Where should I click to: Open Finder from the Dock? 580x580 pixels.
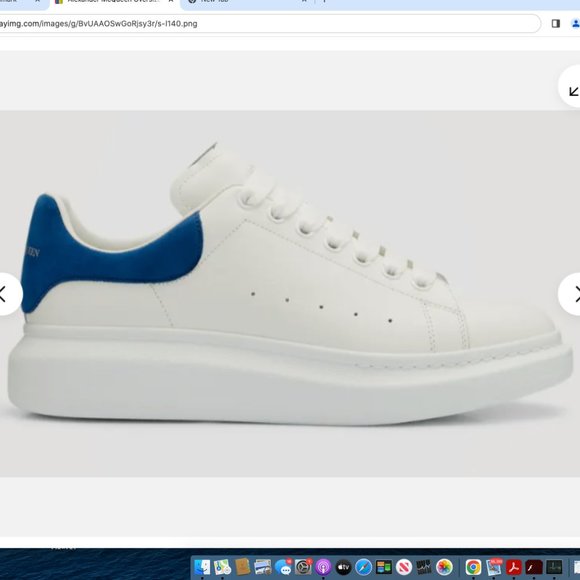click(202, 567)
